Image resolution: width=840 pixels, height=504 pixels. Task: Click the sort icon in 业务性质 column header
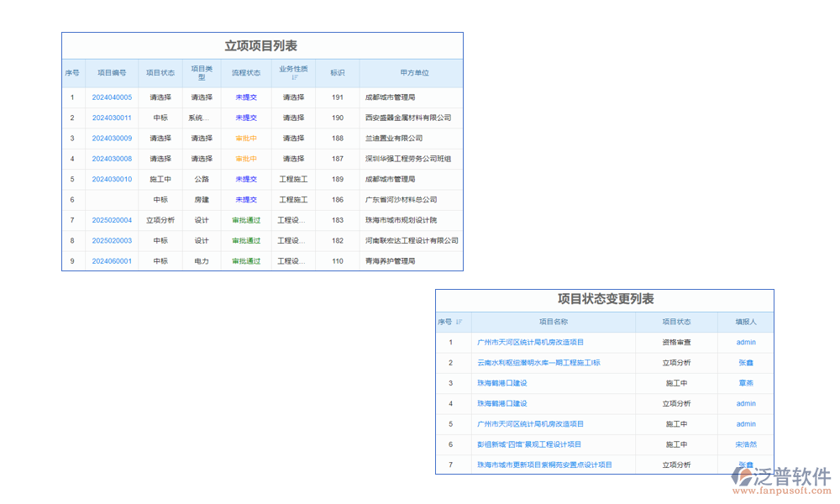click(x=294, y=78)
